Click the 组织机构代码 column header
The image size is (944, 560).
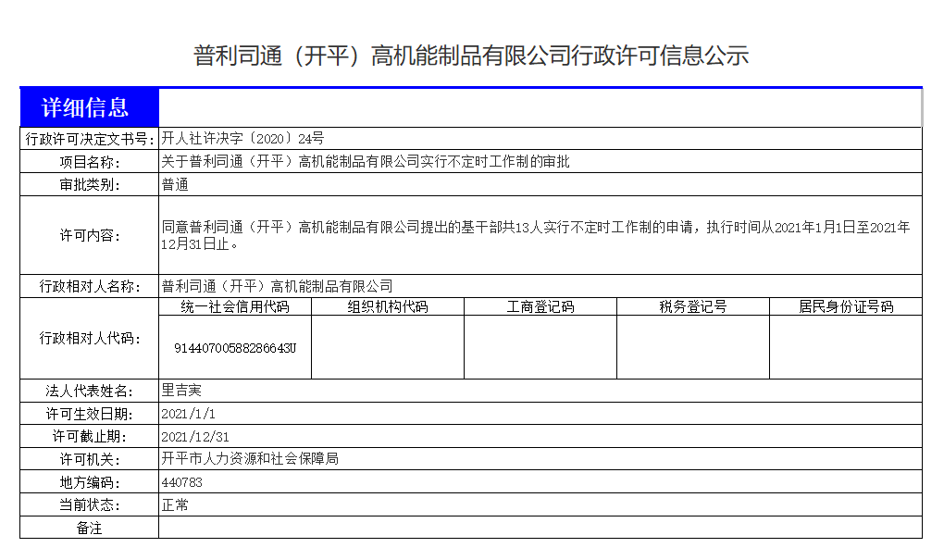point(388,306)
